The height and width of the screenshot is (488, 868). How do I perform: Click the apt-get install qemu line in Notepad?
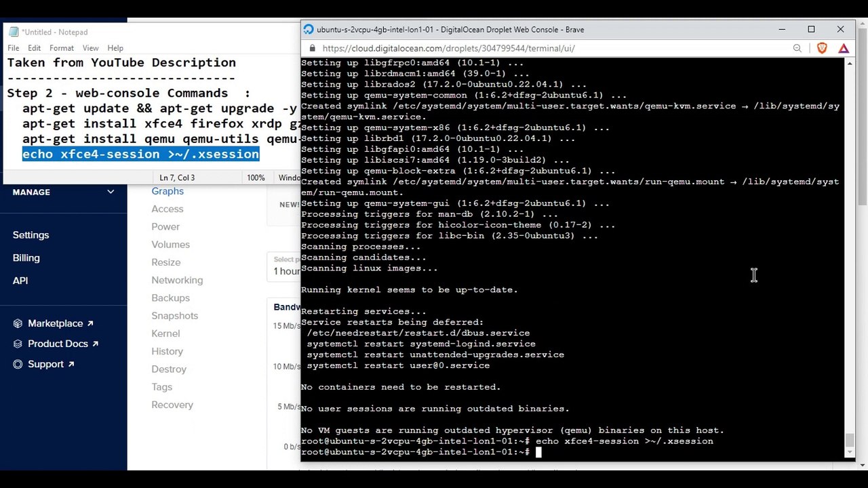click(161, 139)
